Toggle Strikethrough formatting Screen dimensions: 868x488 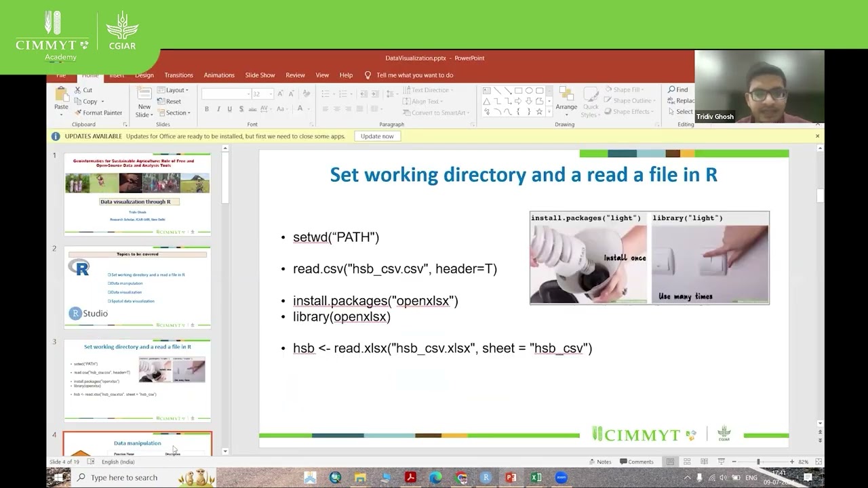[x=253, y=109]
